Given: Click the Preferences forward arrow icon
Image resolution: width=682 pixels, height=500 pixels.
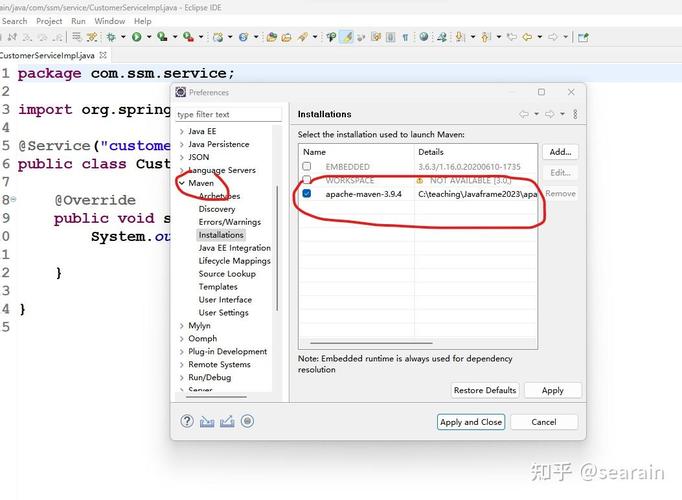Looking at the screenshot, I should 550,114.
